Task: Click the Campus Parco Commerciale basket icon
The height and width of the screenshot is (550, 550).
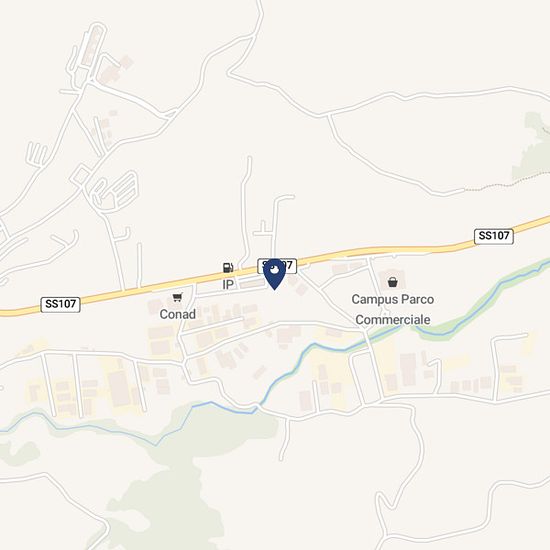Action: pos(393,282)
